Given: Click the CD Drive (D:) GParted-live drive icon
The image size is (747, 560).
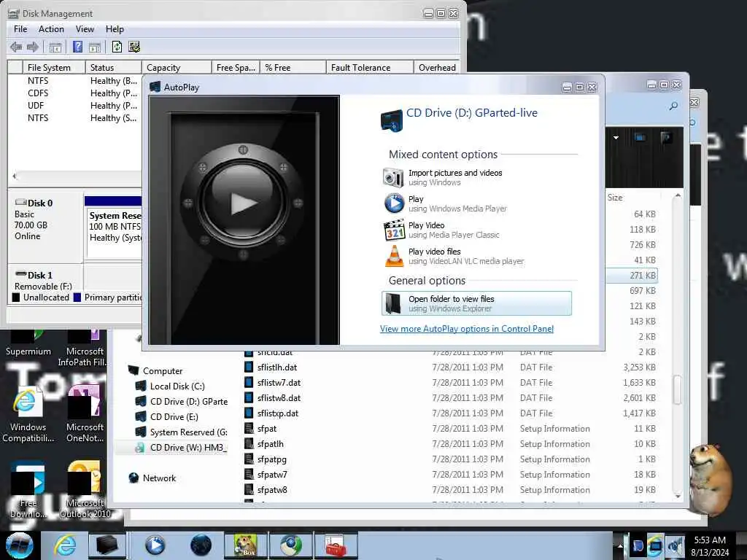Looking at the screenshot, I should (x=392, y=120).
